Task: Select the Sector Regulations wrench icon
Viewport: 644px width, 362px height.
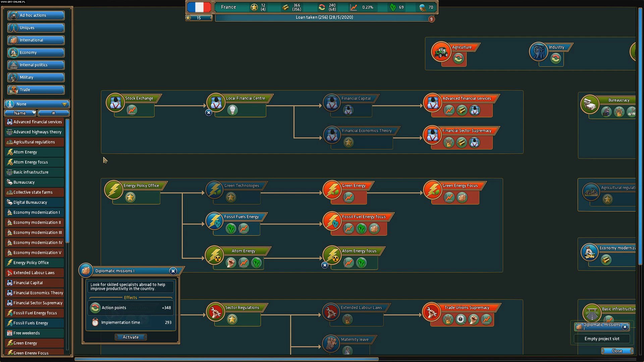Action: pyautogui.click(x=215, y=312)
